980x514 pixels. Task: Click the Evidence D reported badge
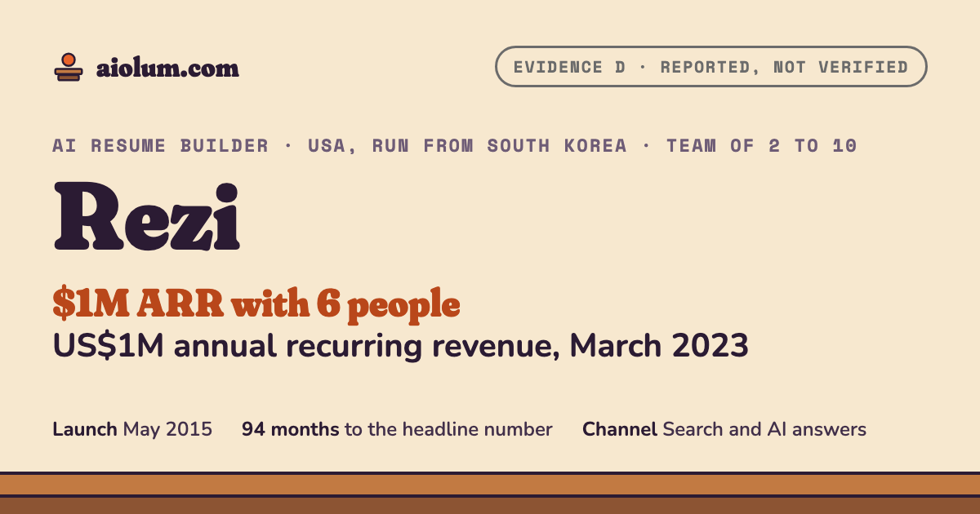point(710,67)
